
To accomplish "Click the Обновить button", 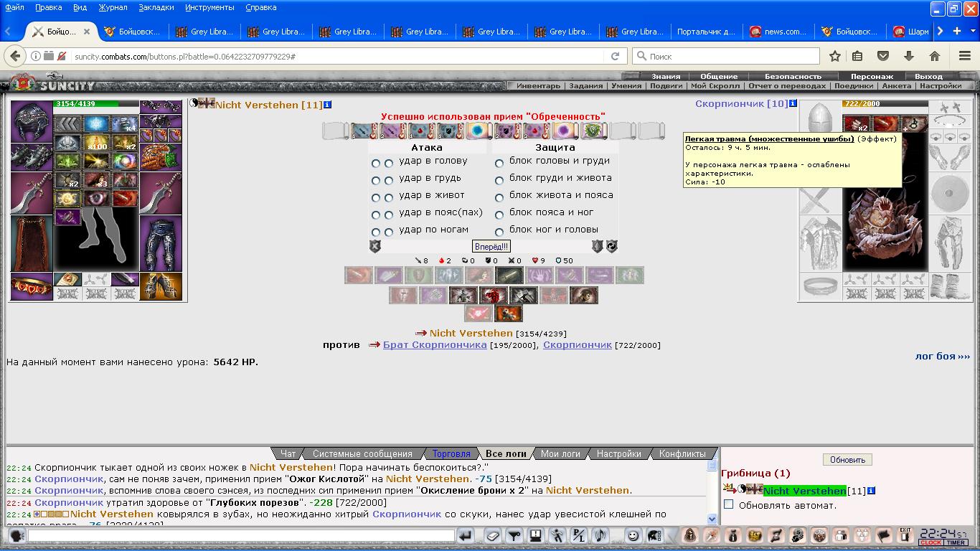I will tap(847, 459).
